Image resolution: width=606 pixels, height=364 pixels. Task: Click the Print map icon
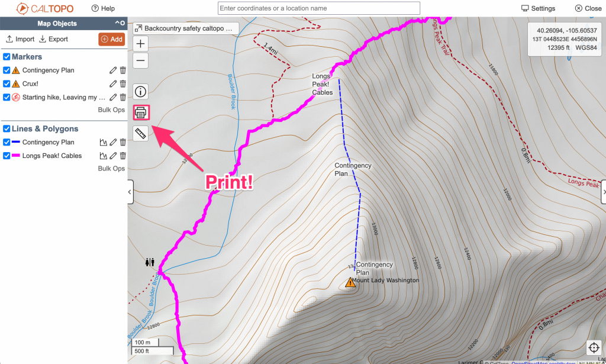click(x=141, y=112)
